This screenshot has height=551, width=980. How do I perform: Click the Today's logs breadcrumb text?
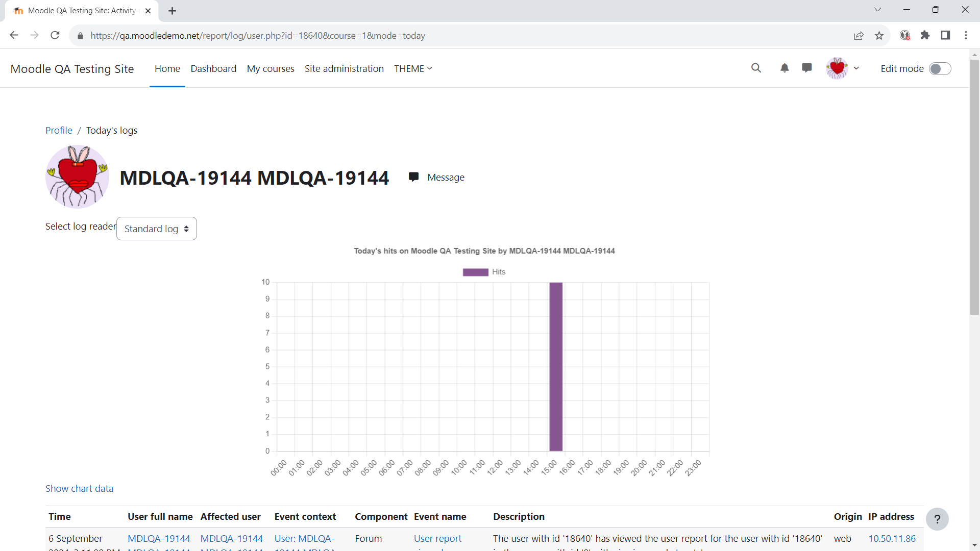(x=112, y=130)
